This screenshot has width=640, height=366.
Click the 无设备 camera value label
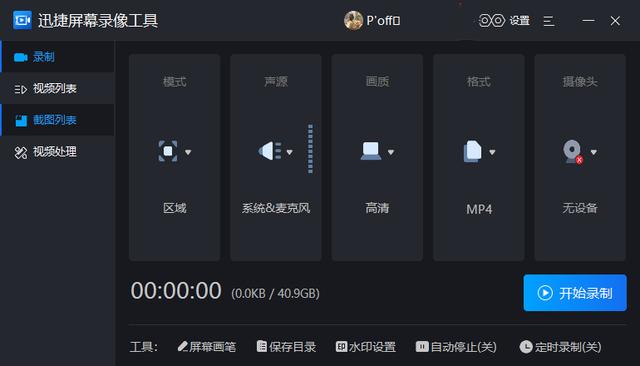tap(580, 208)
